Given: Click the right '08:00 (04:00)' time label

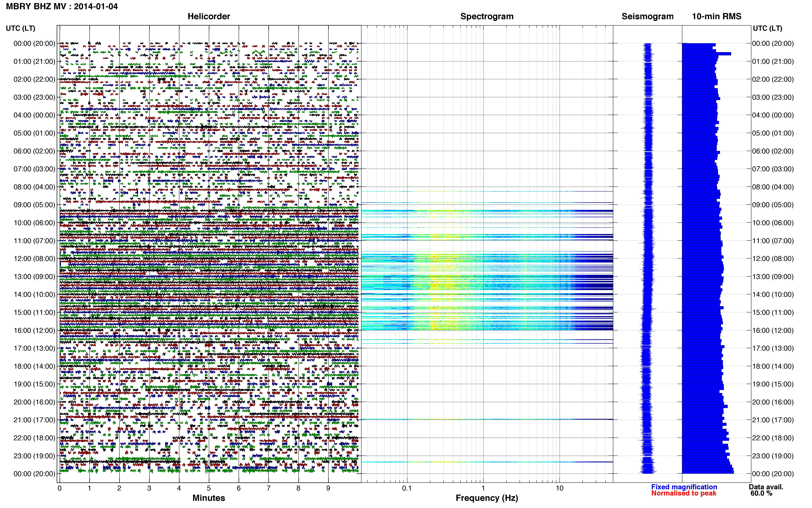Looking at the screenshot, I should (x=773, y=187).
